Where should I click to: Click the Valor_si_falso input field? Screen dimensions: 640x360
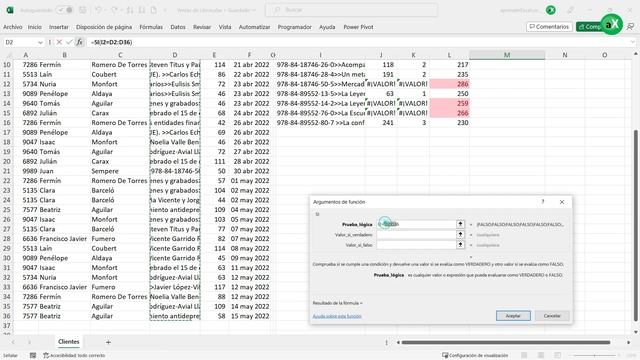click(x=416, y=245)
